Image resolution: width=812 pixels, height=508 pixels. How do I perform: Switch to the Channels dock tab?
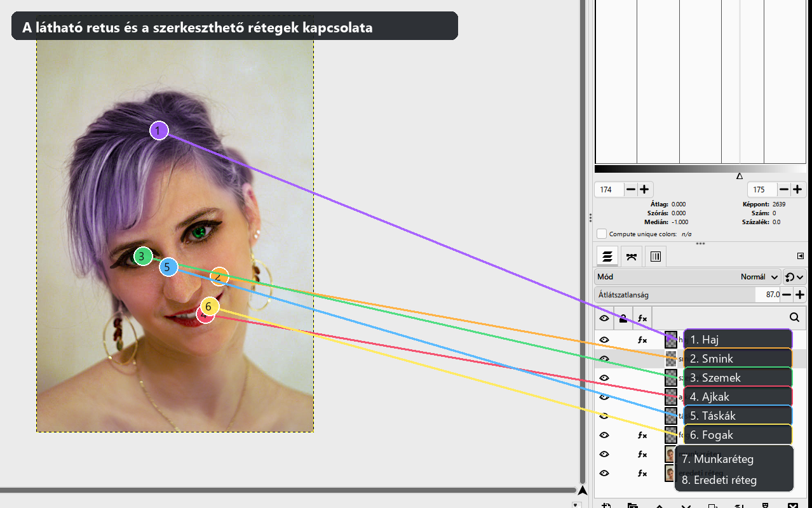point(656,257)
